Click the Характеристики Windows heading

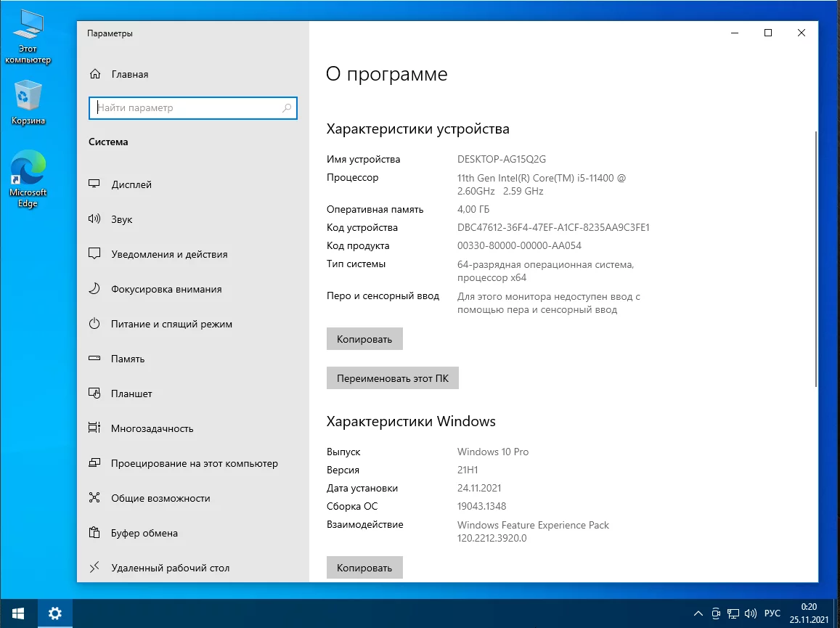point(411,421)
